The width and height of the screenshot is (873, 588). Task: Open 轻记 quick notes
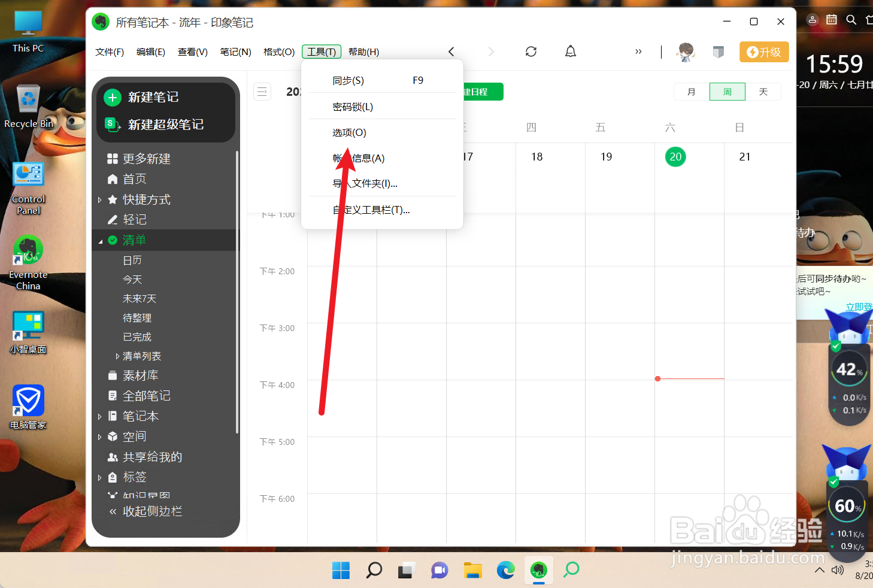tap(127, 220)
